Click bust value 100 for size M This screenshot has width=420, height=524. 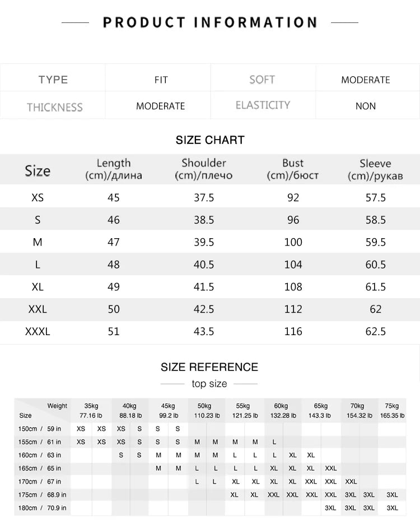[x=293, y=242]
